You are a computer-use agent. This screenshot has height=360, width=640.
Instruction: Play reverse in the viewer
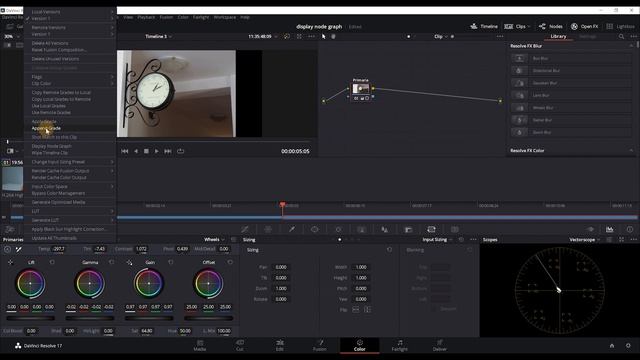pyautogui.click(x=136, y=151)
